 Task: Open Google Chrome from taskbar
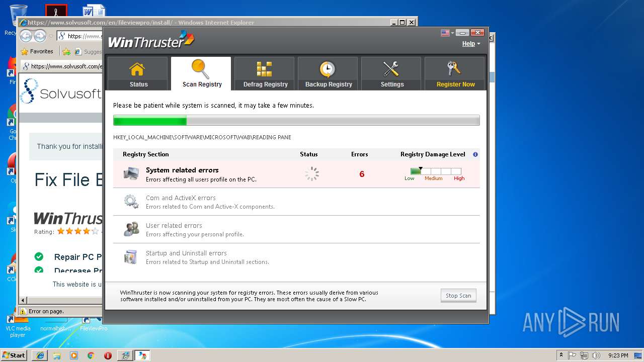[91, 355]
